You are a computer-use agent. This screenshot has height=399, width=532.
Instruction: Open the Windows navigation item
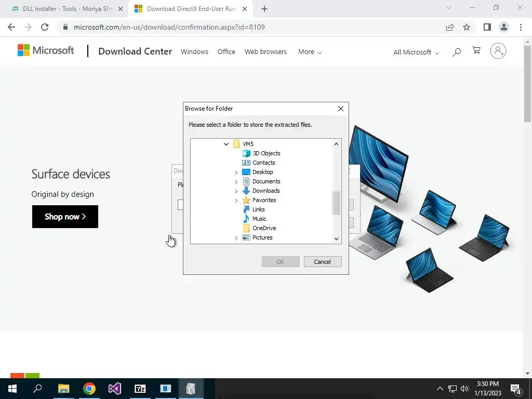[194, 51]
